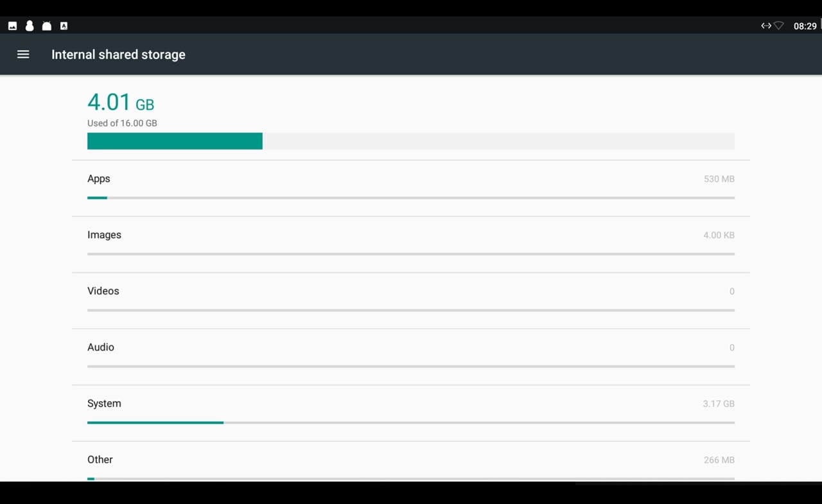Viewport: 822px width, 504px height.
Task: Tap the snowman-shaped notification icon
Action: point(30,26)
